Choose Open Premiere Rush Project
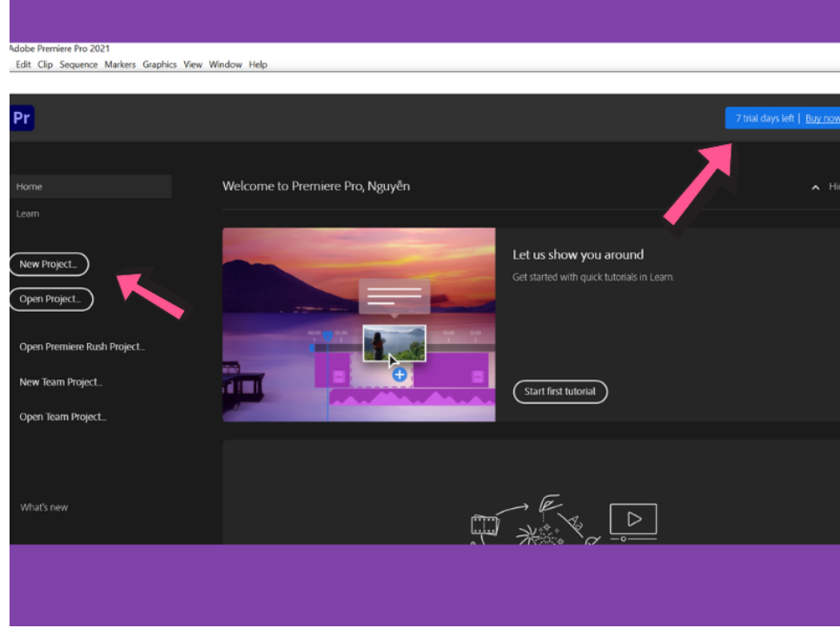Screen dimensions: 840x628 (82, 347)
